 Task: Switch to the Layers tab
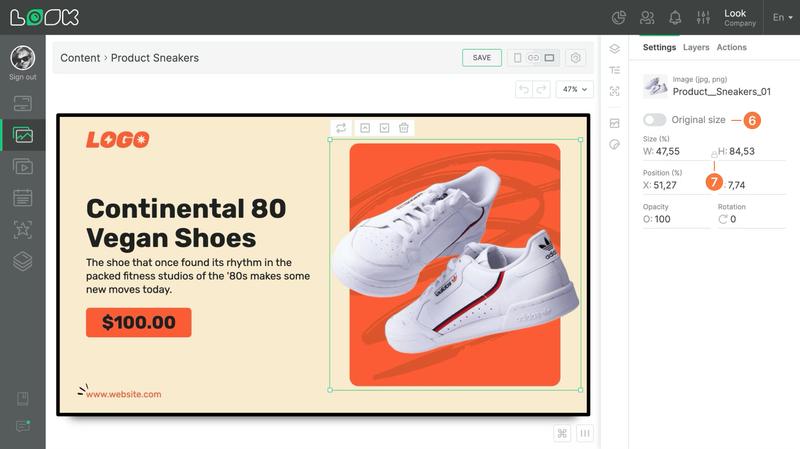coord(696,47)
